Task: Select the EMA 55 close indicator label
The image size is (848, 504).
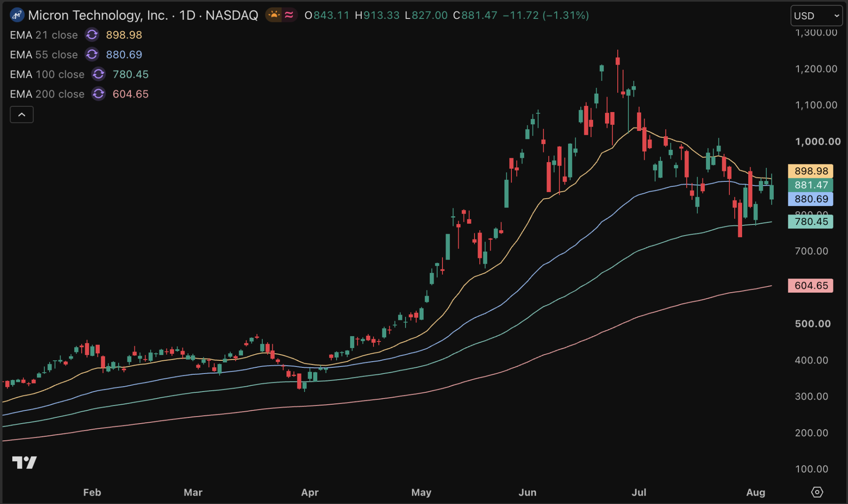Action: [x=44, y=54]
